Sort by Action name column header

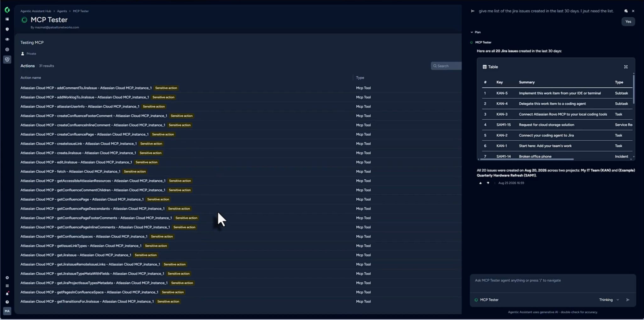coord(31,78)
